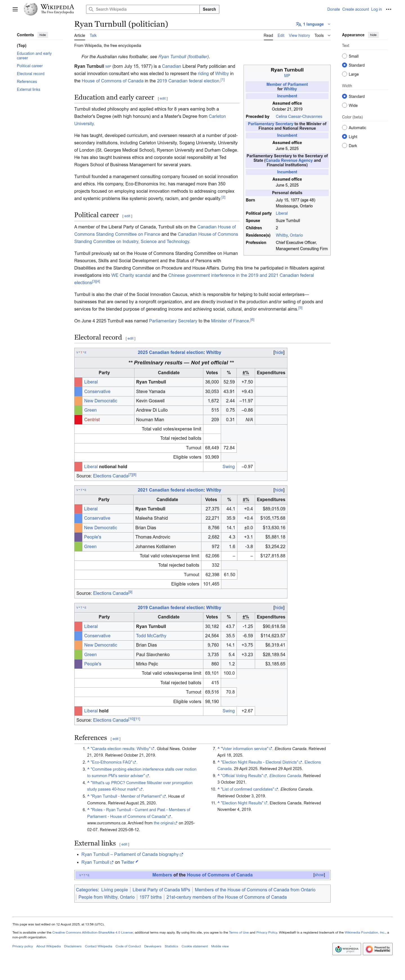Open the three-dot personal tools menu

(388, 9)
